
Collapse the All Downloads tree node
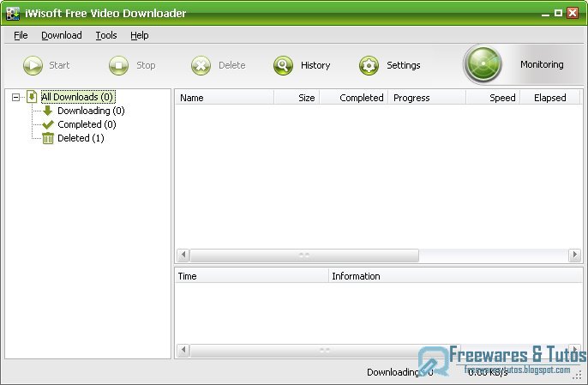click(15, 97)
